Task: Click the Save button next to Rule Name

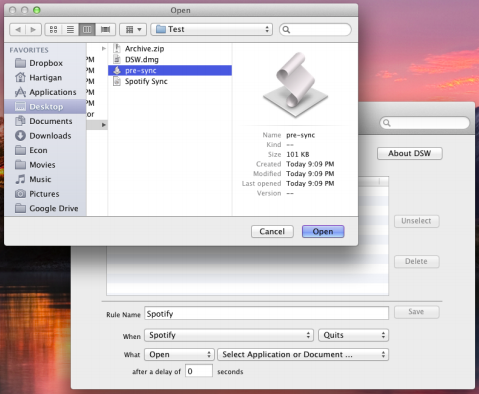Action: 416,312
